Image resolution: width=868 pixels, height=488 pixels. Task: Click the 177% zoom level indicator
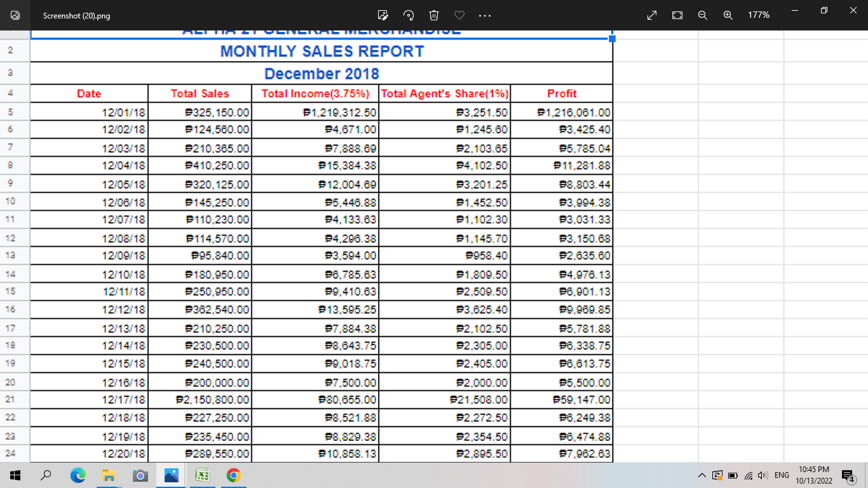click(x=759, y=15)
